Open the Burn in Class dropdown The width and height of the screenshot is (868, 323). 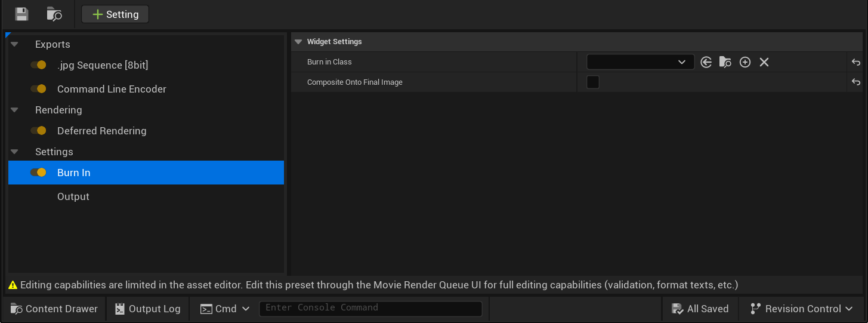(640, 62)
